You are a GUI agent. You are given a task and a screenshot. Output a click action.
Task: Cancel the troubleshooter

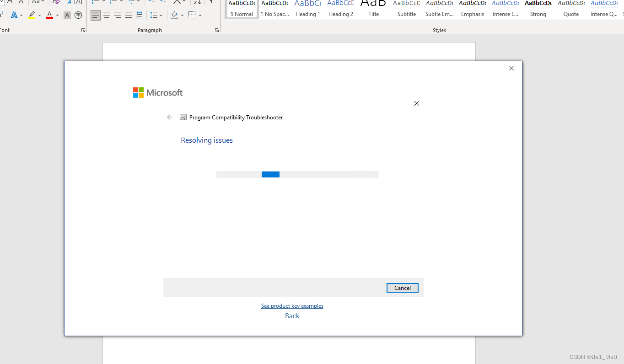coord(403,288)
